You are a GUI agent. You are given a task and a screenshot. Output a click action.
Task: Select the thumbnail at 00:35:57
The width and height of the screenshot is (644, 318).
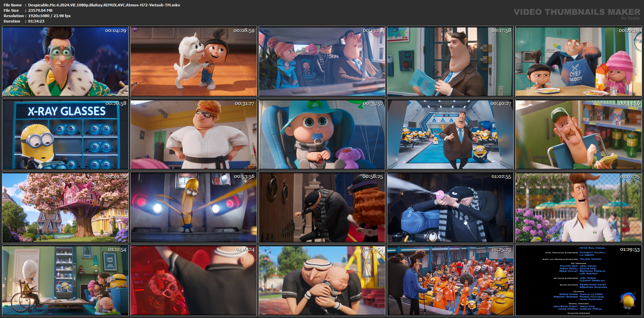(322, 135)
